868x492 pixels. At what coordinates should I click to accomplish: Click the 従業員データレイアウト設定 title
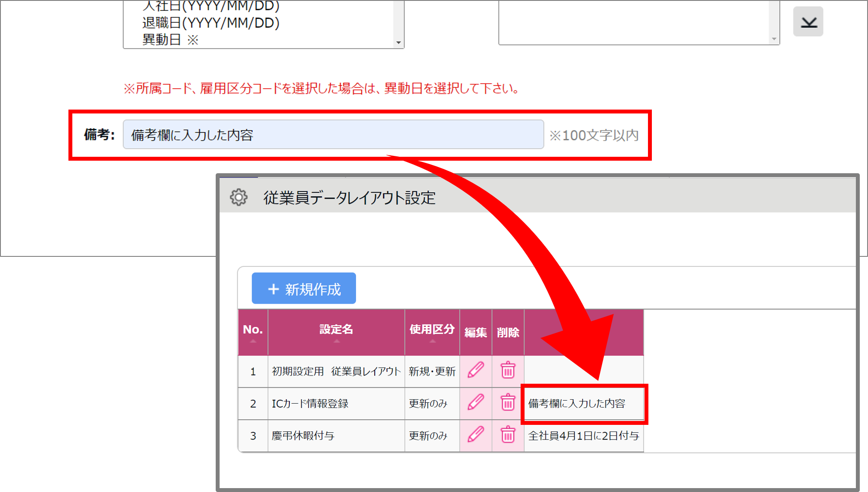350,198
